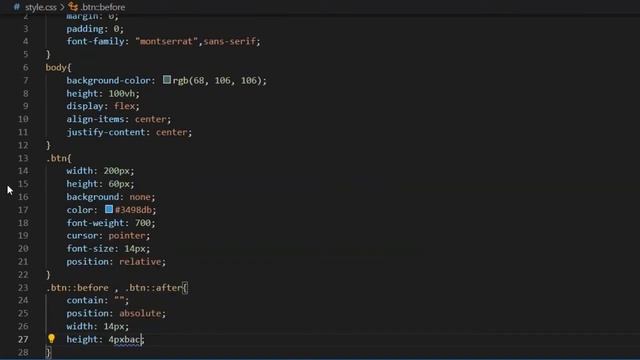This screenshot has height=360, width=640.
Task: Click 'align-items' property text
Action: (96, 119)
